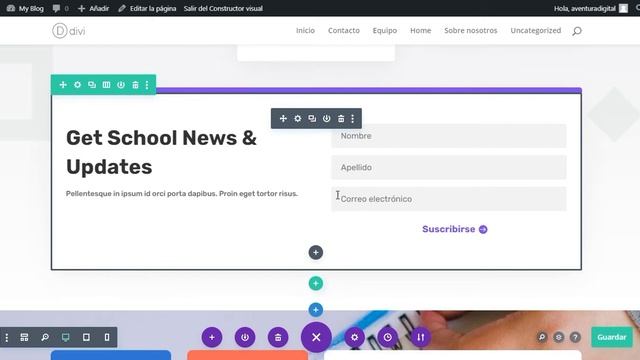Screen dimensions: 640x360
Task: Focus the Correo electrónico field
Action: point(449,199)
